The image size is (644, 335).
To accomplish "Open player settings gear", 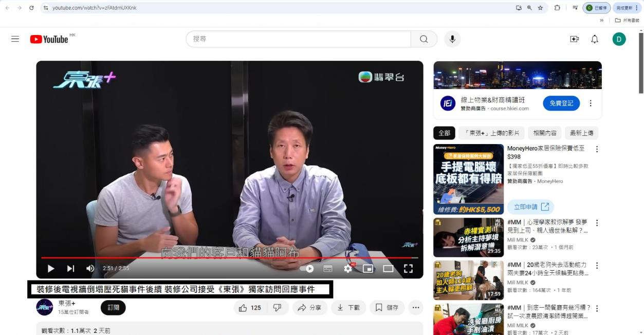I will (x=348, y=268).
